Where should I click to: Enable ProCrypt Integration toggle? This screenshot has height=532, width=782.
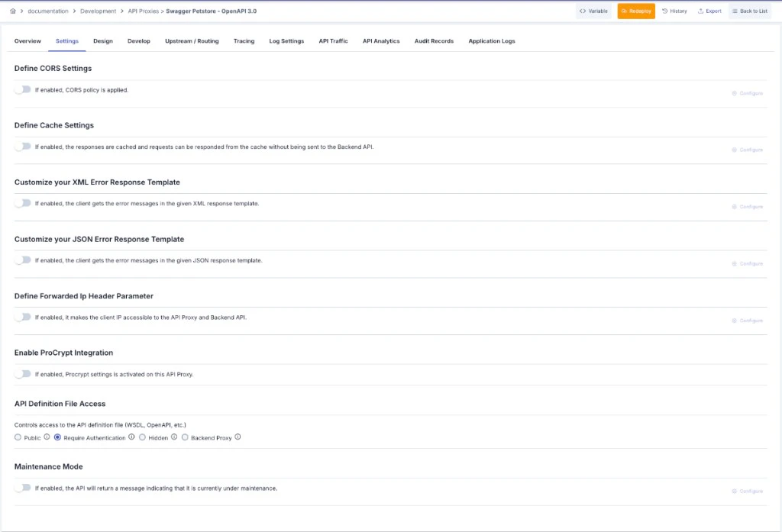[x=21, y=374]
